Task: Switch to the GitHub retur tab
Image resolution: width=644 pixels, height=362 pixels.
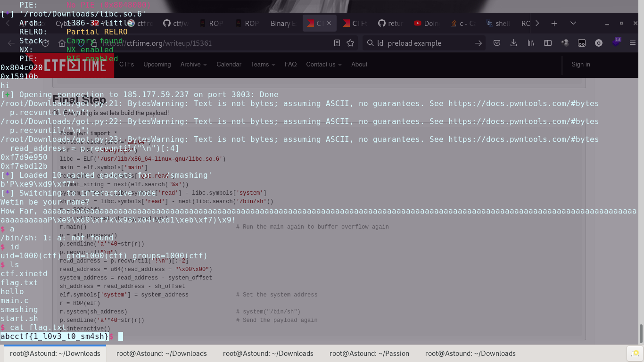Action: 390,23
